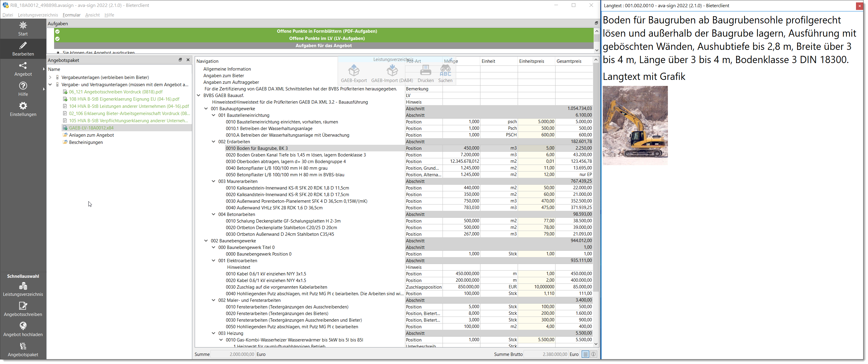
Task: Select GAEB-LV-18A0012.x84 file
Action: click(91, 128)
